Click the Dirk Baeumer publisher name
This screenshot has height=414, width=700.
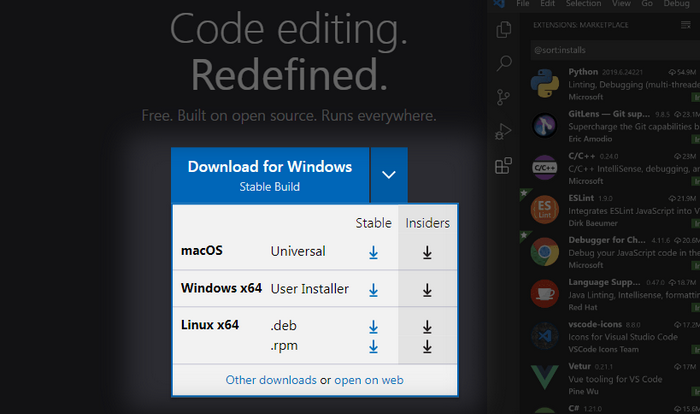(x=593, y=223)
